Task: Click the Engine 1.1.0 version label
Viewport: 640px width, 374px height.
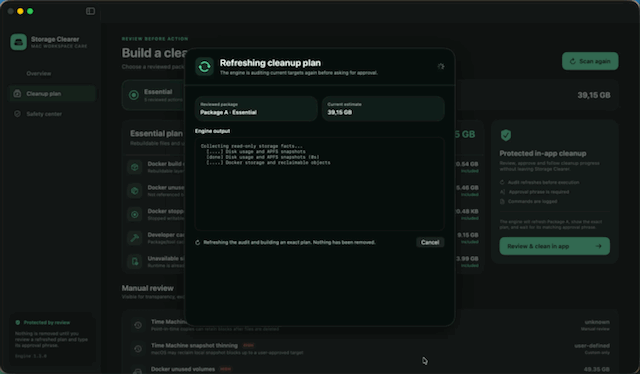Action: (31, 356)
